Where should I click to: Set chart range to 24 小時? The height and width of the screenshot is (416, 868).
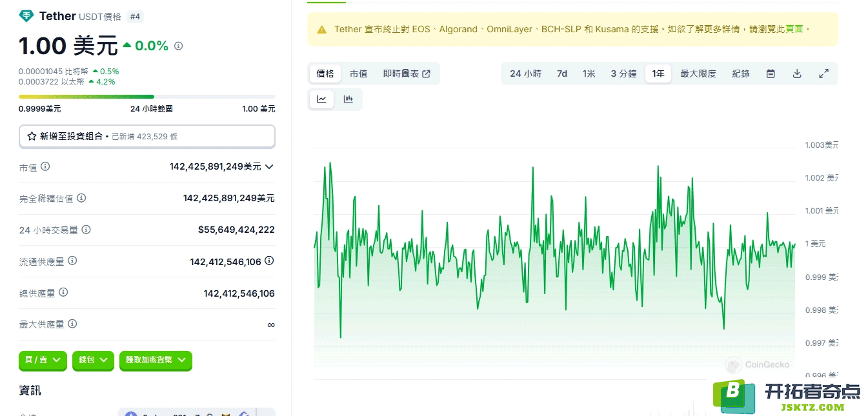(525, 74)
